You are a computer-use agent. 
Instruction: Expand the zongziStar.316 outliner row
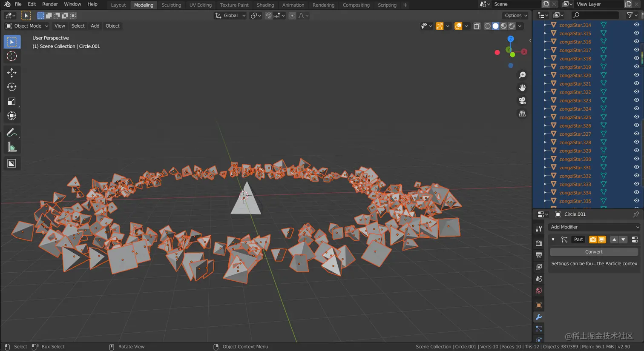tap(545, 42)
